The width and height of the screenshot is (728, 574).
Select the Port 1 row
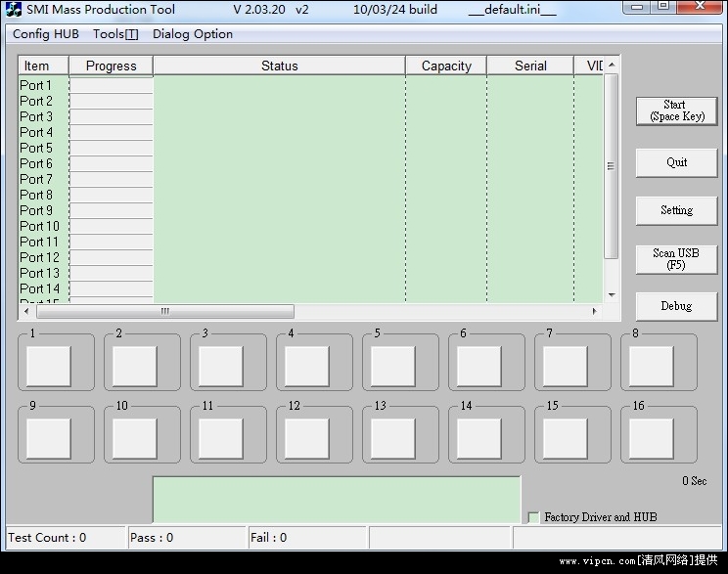tap(310, 85)
